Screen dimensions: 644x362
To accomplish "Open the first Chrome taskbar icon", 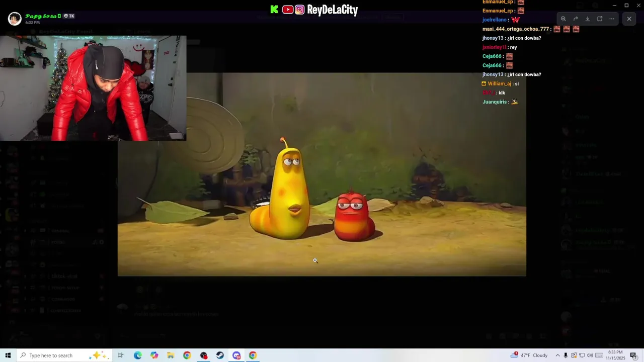I will point(187,355).
